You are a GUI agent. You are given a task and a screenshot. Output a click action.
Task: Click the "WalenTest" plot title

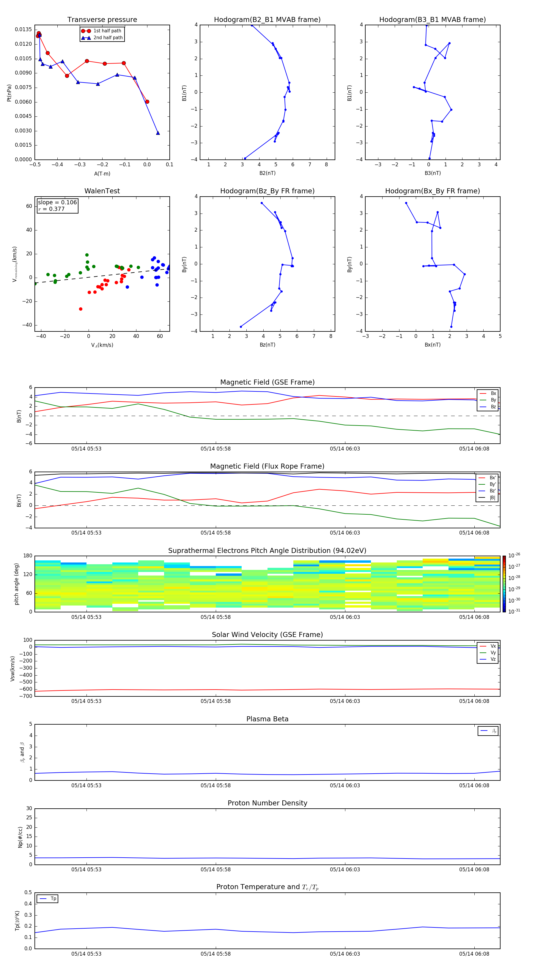pyautogui.click(x=102, y=191)
